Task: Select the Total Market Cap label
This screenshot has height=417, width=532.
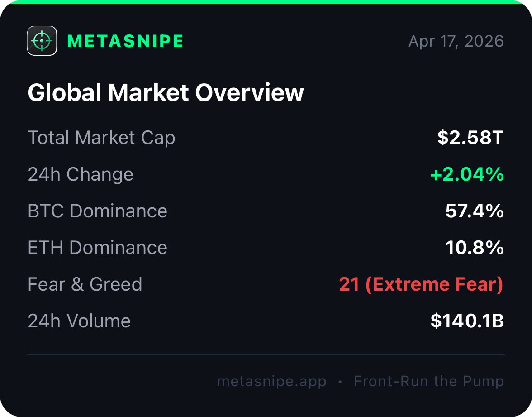Action: (101, 138)
